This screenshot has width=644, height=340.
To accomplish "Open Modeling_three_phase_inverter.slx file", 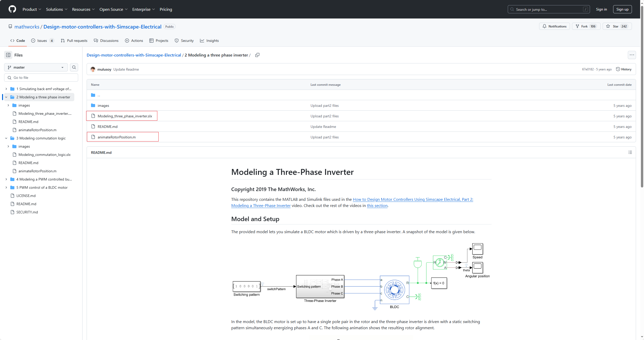I will pyautogui.click(x=125, y=116).
